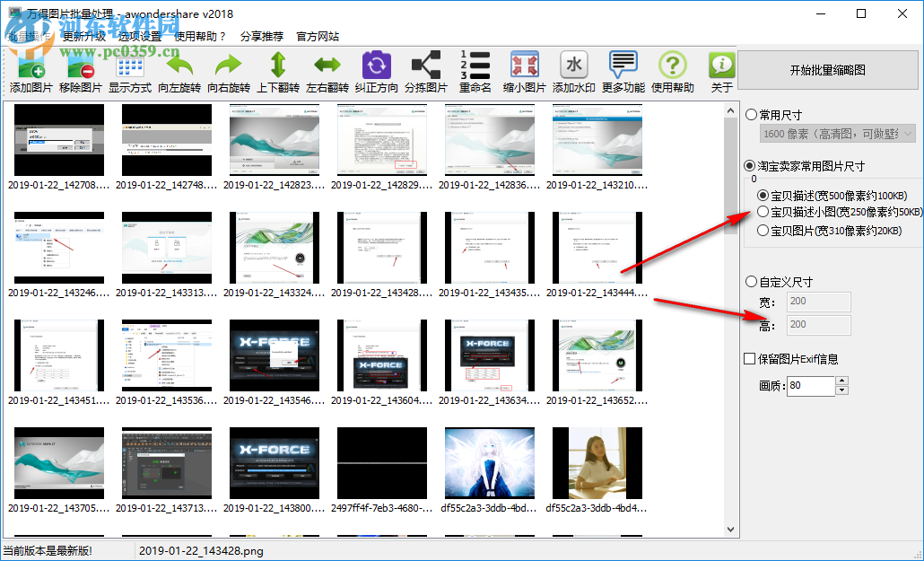
Task: Click file name 2019-01-22_143444 label
Action: pos(597,293)
